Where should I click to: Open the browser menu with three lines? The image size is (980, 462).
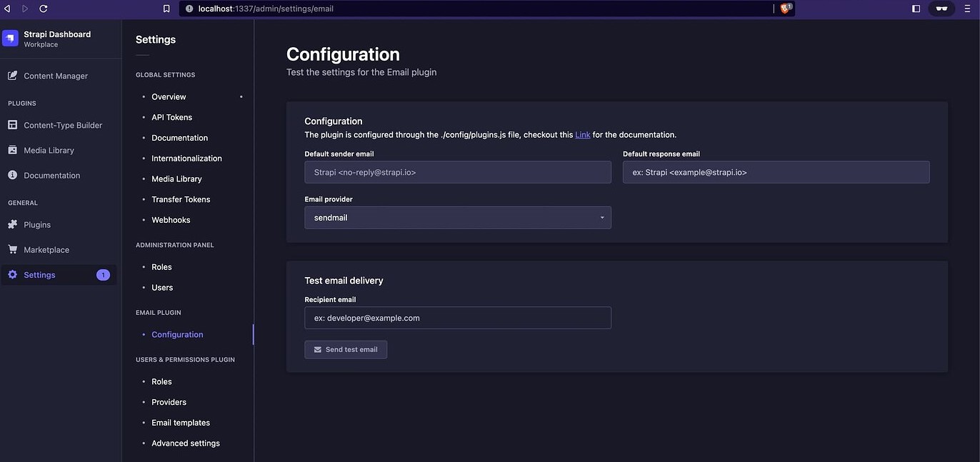tap(966, 9)
